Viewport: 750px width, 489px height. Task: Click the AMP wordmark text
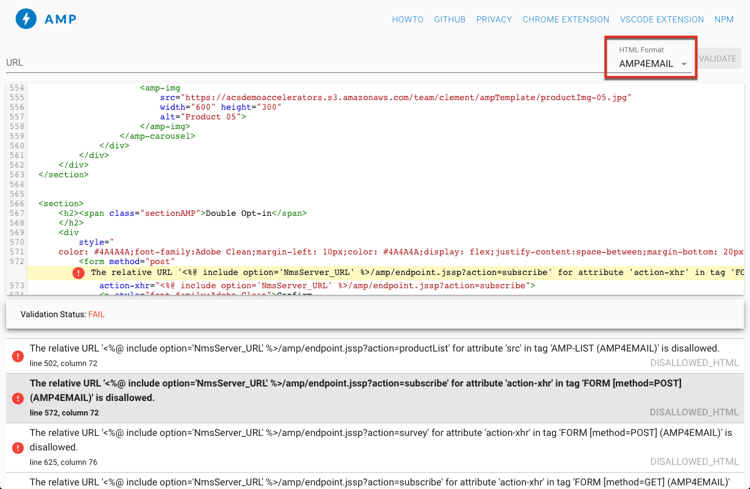[x=60, y=19]
